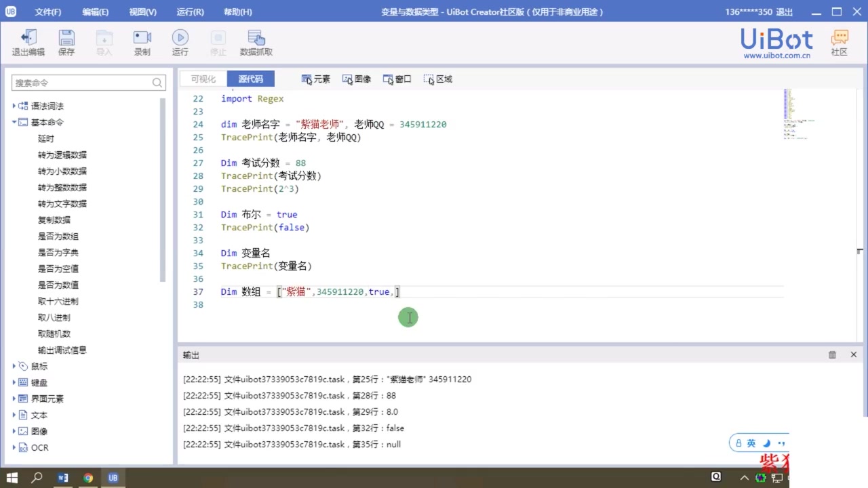The height and width of the screenshot is (488, 868).
Task: Select the 是否为数组 command
Action: coord(58,237)
